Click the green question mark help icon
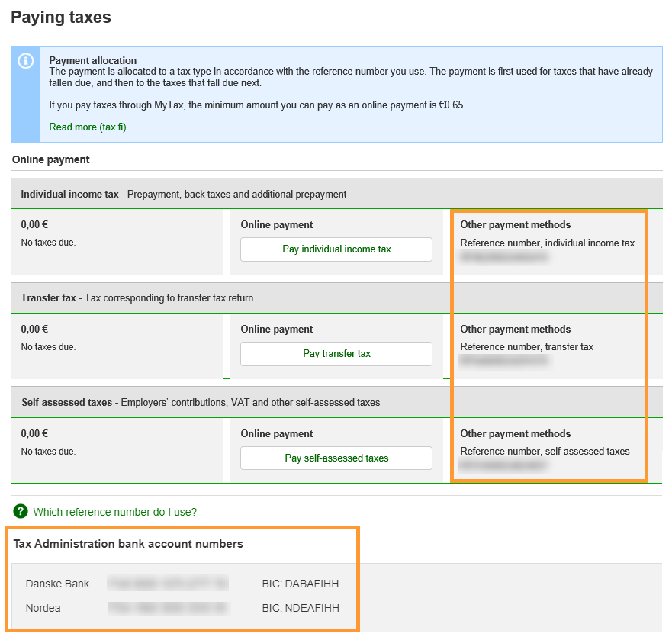672x640 pixels. (x=21, y=512)
